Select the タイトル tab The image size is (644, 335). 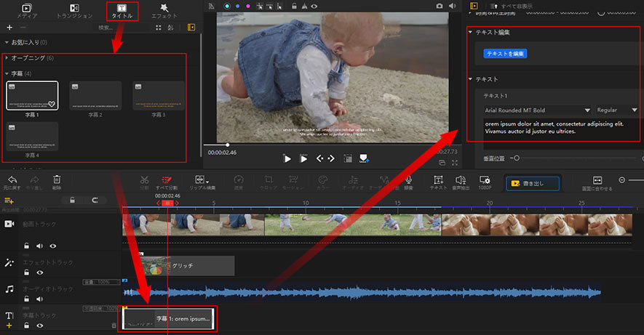(122, 12)
